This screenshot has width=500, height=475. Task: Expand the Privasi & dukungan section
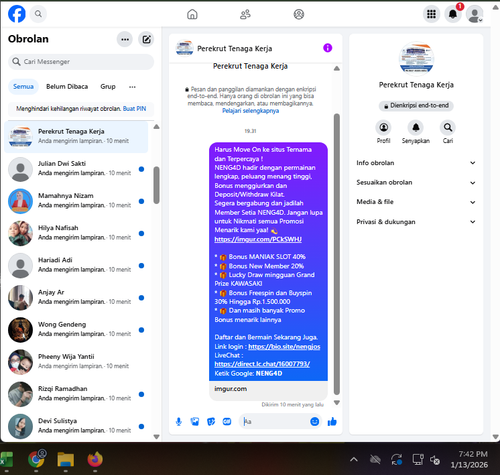(416, 222)
